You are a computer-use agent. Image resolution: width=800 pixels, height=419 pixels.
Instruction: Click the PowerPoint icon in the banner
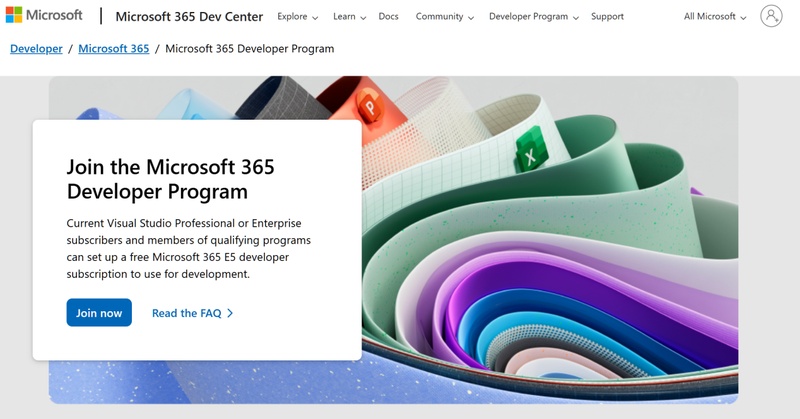[370, 107]
